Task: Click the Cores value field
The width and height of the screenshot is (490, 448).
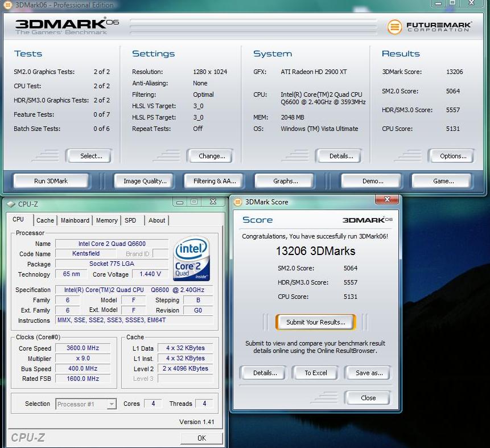Action: [153, 404]
